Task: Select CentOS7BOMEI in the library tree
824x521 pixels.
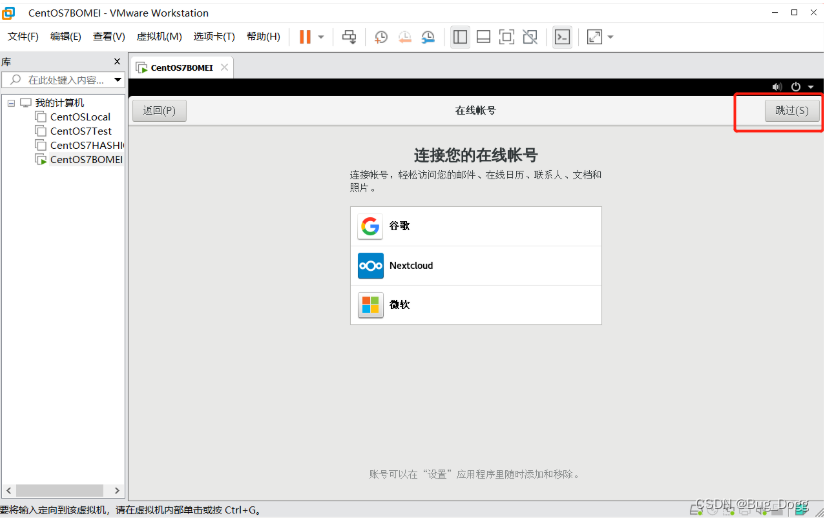Action: [x=86, y=159]
